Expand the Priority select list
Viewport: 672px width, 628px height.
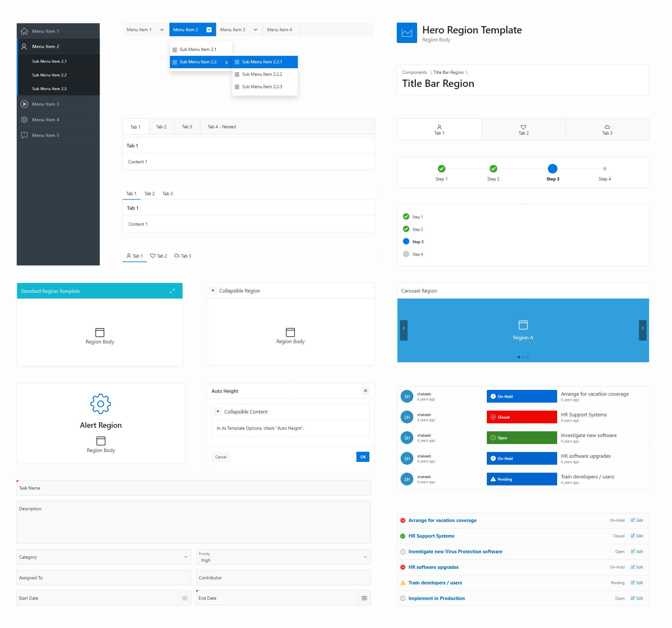coord(283,557)
